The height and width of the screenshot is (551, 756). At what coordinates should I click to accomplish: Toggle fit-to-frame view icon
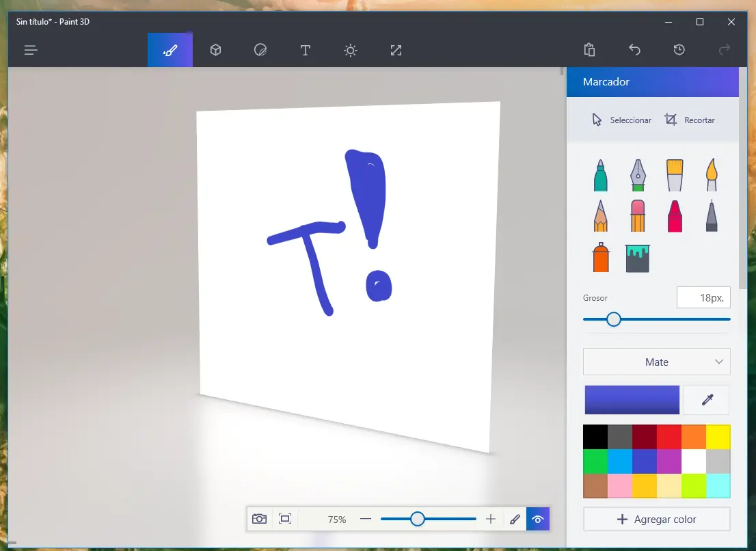(285, 519)
